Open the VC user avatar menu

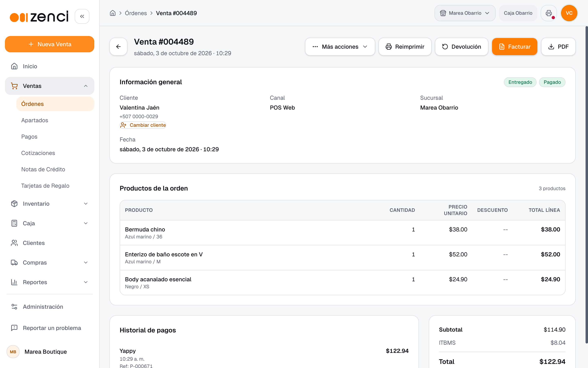pyautogui.click(x=569, y=13)
